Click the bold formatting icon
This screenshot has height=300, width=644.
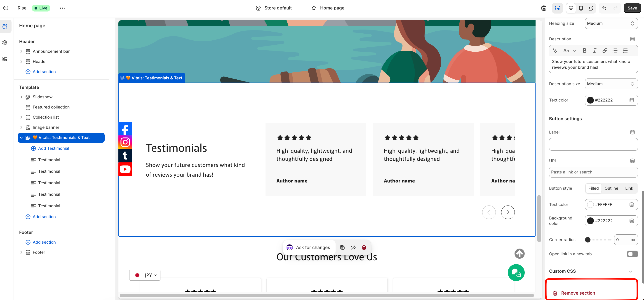click(x=584, y=51)
